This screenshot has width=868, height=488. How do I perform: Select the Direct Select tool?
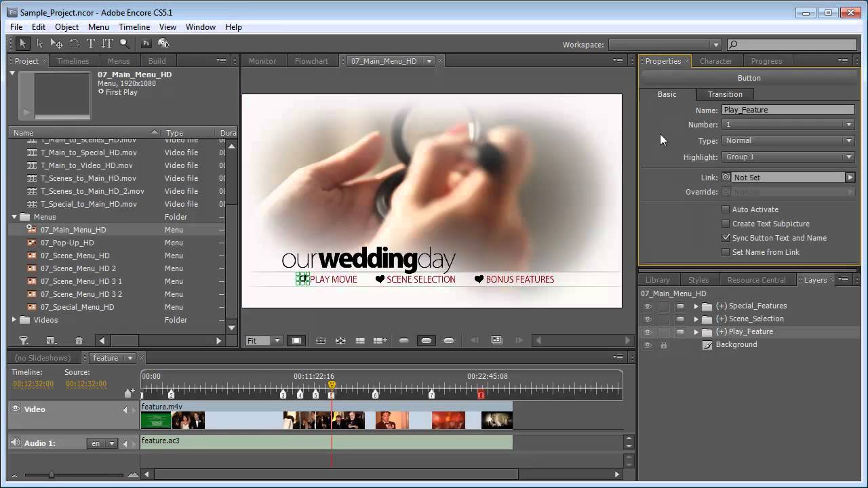[x=39, y=43]
